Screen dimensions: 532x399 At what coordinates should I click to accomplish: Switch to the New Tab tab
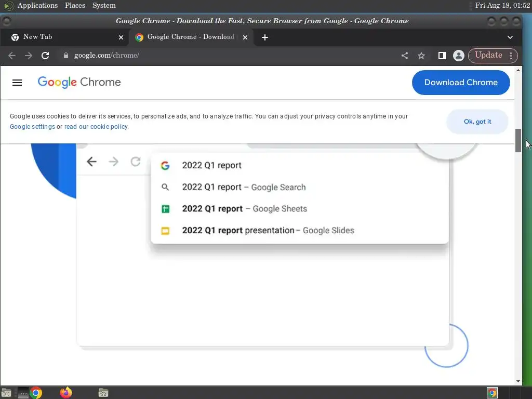pyautogui.click(x=64, y=37)
